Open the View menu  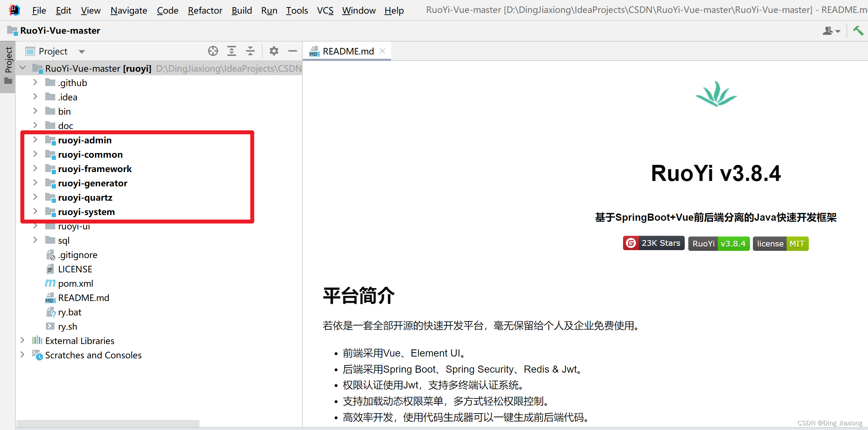point(91,10)
